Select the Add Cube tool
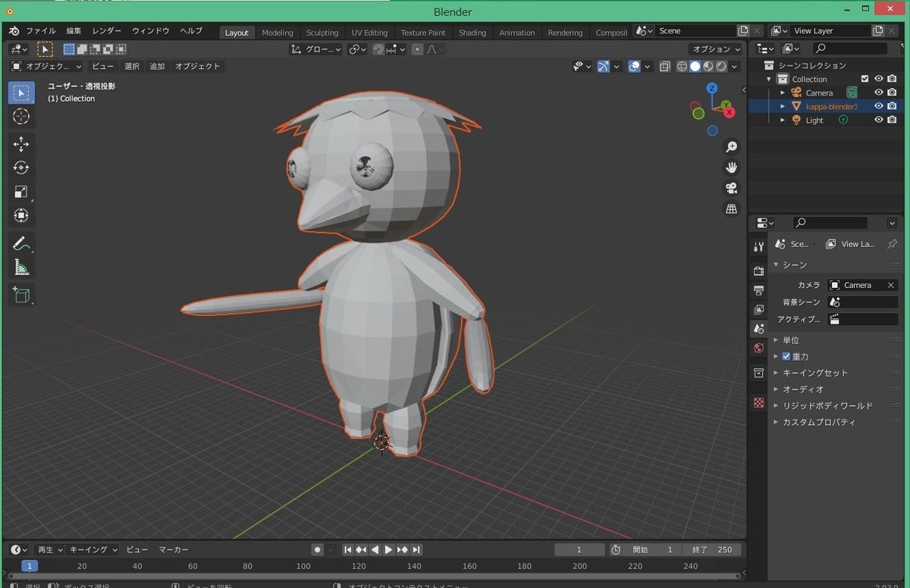 [21, 295]
